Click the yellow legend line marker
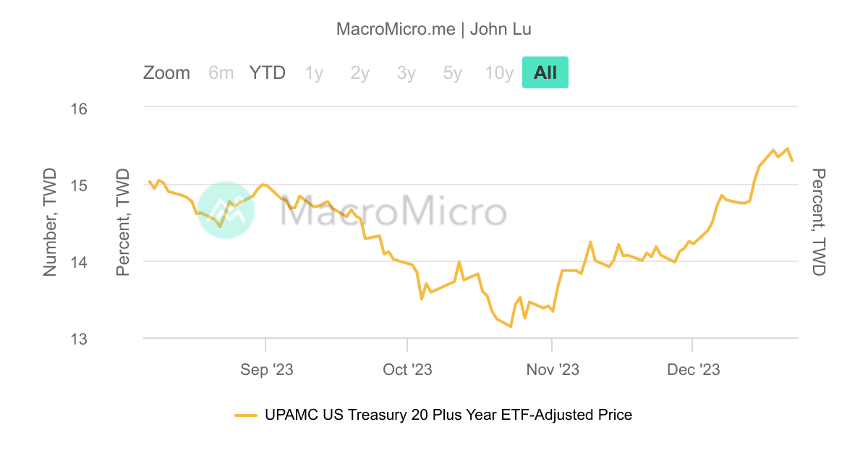868x456 pixels. (x=246, y=415)
